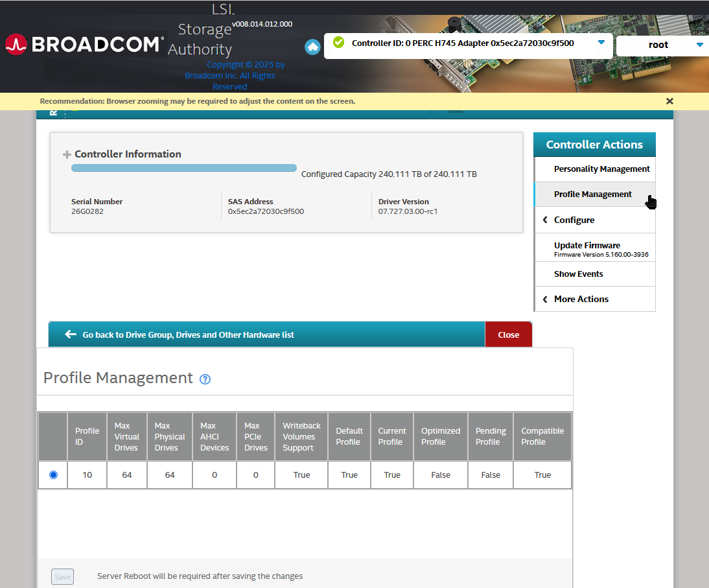Click Optimized Profile value False
Image resolution: width=709 pixels, height=588 pixels.
click(441, 475)
